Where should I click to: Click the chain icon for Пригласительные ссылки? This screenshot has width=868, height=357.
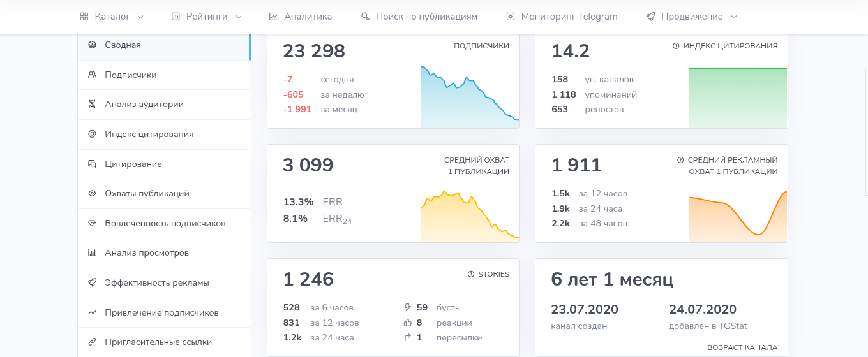click(92, 342)
